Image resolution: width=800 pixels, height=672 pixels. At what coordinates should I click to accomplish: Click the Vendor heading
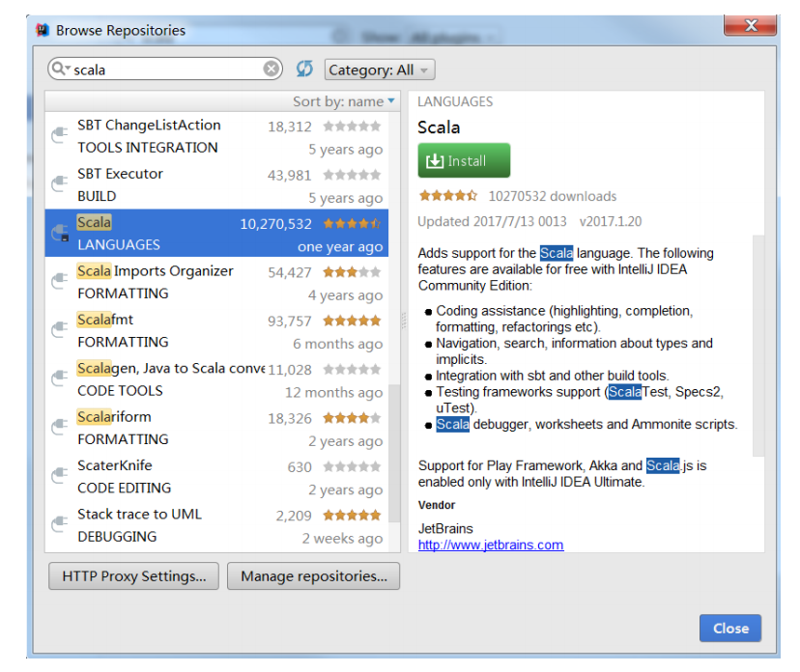click(x=437, y=505)
